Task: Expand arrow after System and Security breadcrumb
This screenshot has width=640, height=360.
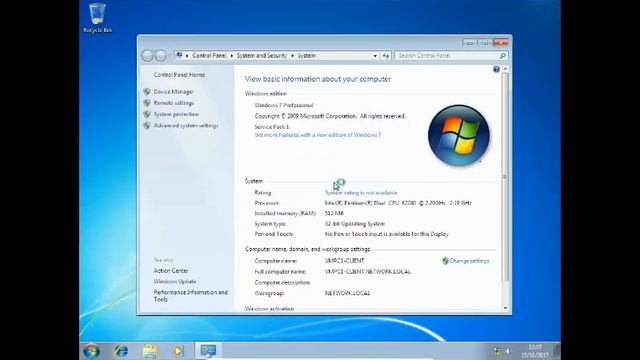Action: (x=292, y=56)
